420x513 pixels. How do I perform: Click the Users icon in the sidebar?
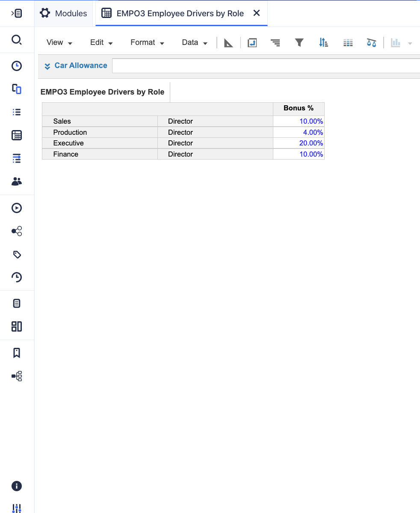coord(17,181)
